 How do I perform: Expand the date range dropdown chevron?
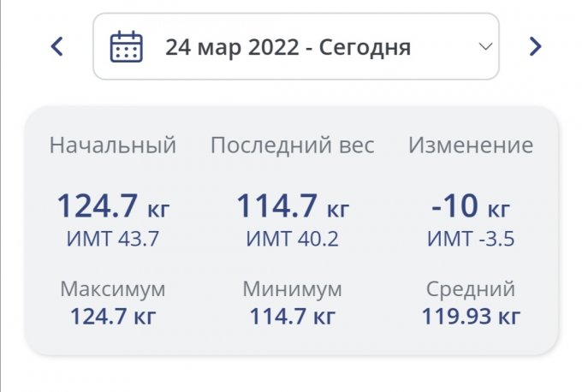485,46
